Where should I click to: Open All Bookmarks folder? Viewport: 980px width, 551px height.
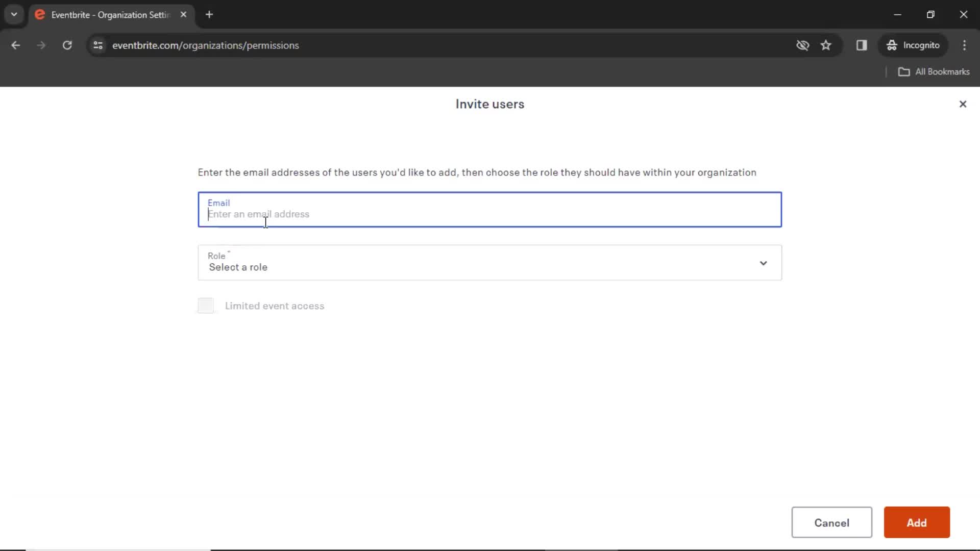[x=934, y=72]
